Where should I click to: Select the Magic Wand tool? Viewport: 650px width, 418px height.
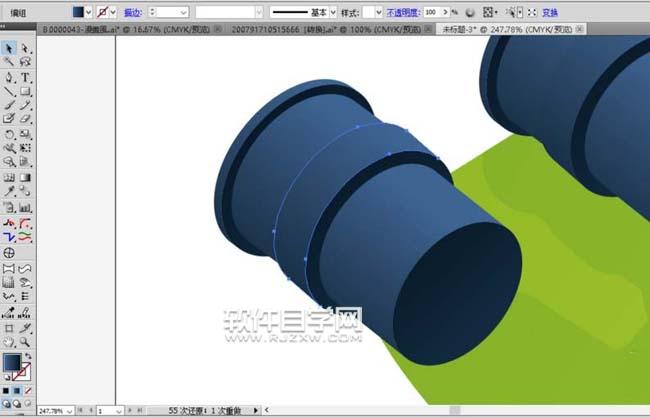coord(9,61)
